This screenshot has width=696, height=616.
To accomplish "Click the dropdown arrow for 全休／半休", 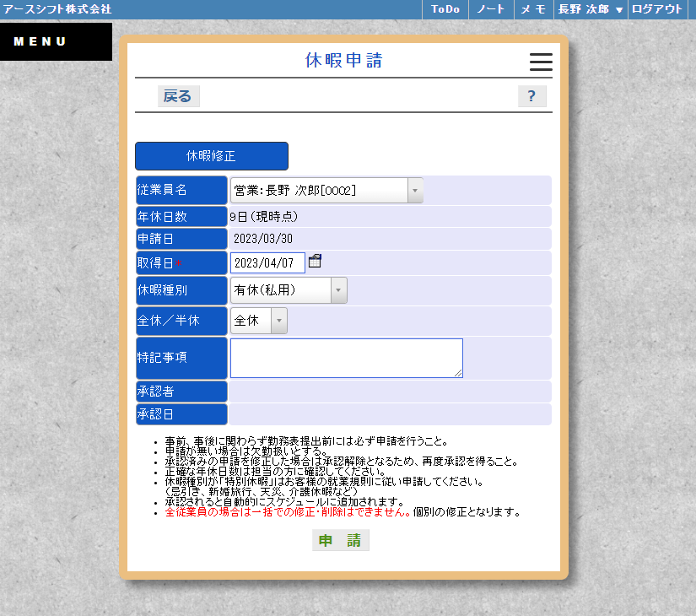I will (x=280, y=321).
